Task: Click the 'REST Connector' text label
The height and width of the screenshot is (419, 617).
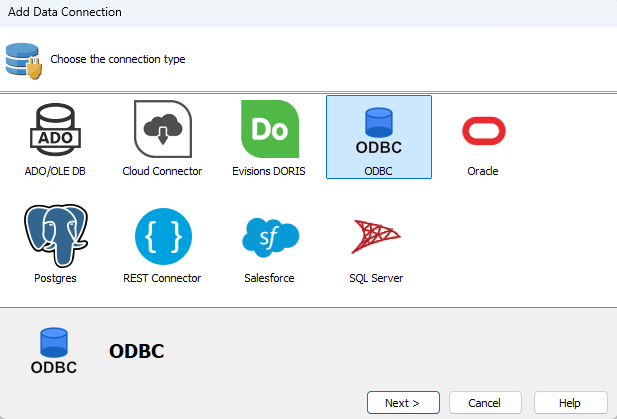Action: (162, 278)
